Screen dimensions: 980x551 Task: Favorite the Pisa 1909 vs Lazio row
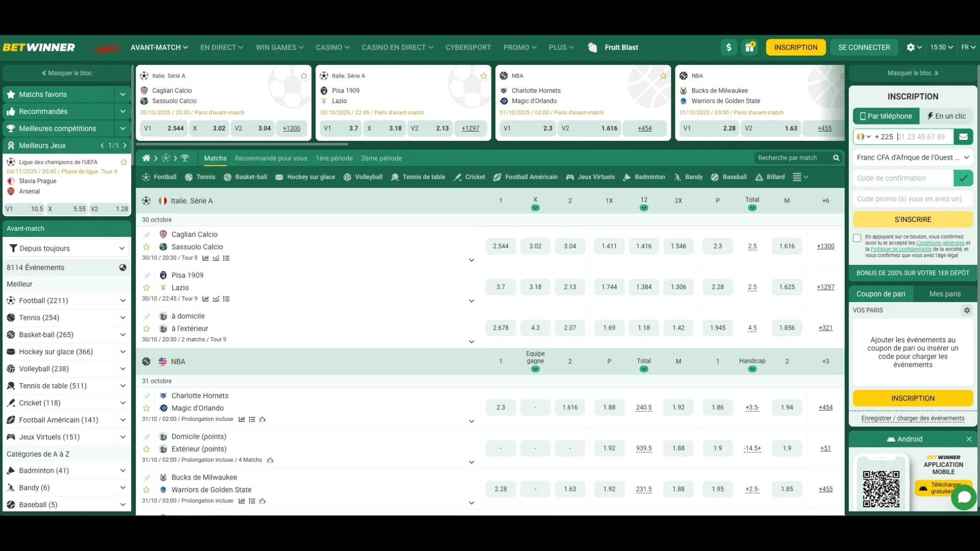[146, 288]
